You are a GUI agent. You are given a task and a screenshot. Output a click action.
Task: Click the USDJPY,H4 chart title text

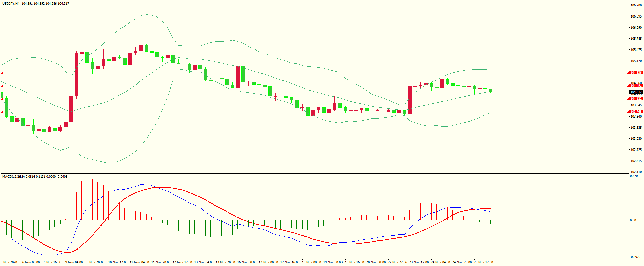click(11, 4)
